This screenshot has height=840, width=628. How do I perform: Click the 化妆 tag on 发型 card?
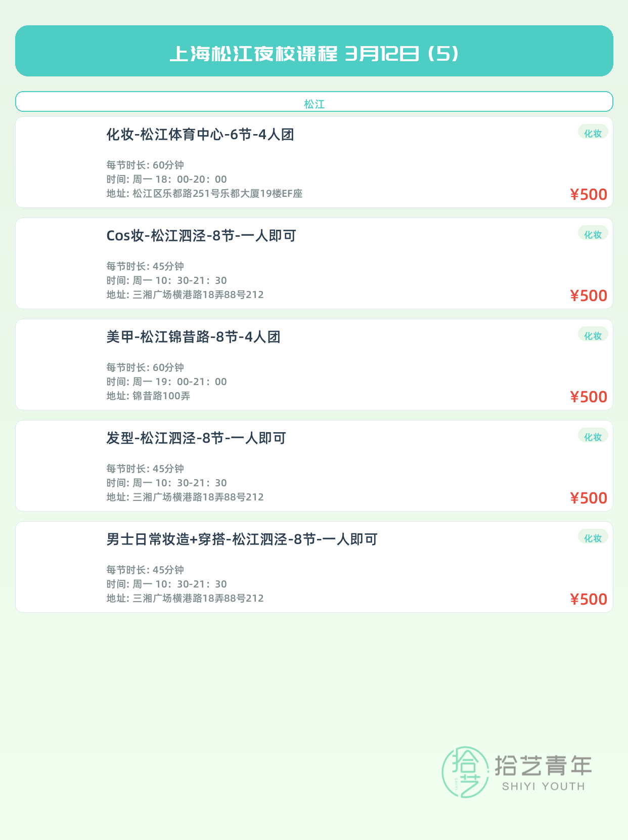pyautogui.click(x=593, y=437)
